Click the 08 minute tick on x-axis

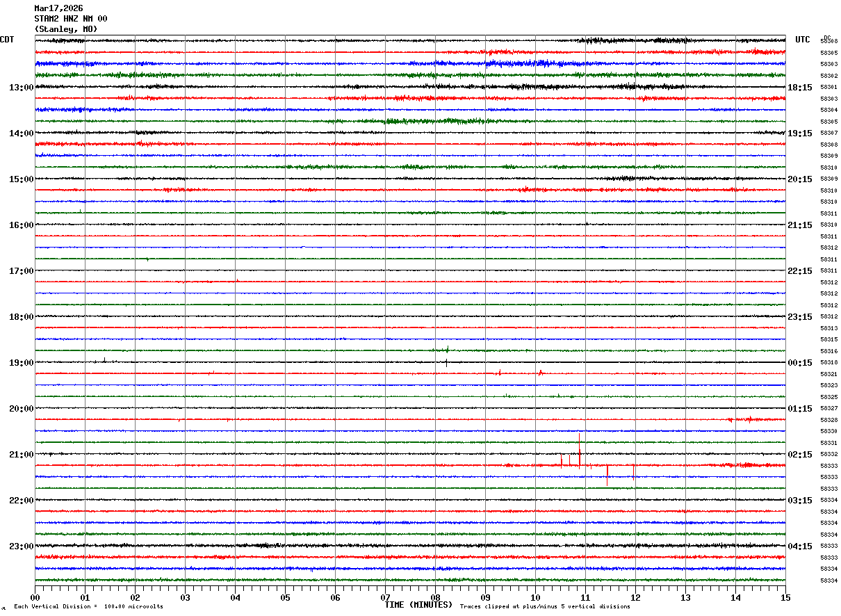point(435,598)
